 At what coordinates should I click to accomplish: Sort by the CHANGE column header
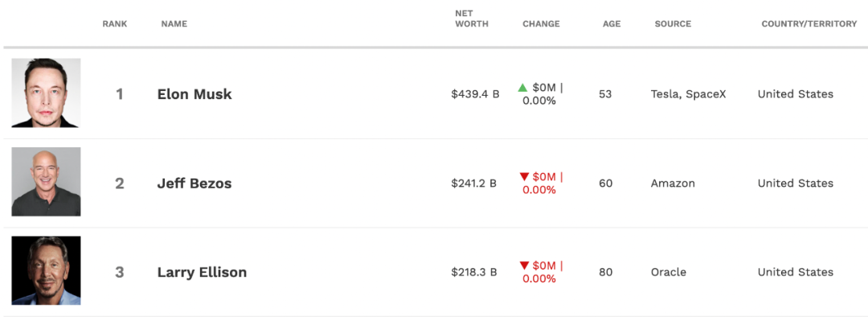541,24
